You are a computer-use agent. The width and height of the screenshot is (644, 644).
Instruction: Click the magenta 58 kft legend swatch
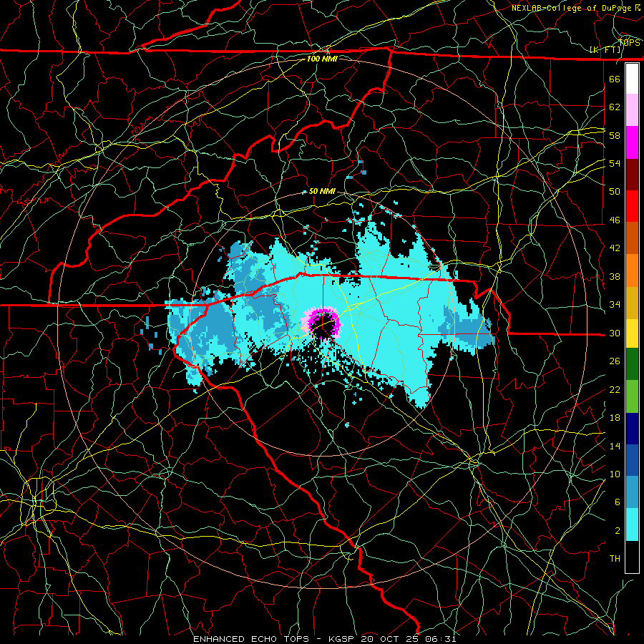click(632, 142)
